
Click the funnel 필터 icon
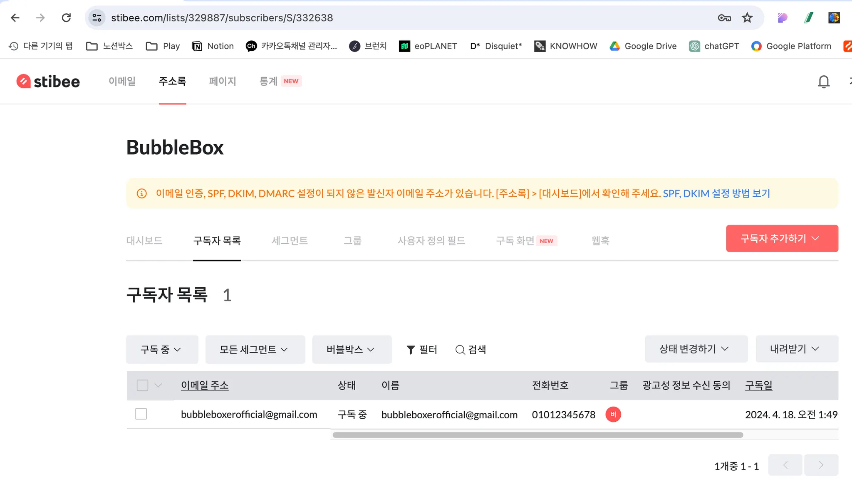tap(411, 350)
